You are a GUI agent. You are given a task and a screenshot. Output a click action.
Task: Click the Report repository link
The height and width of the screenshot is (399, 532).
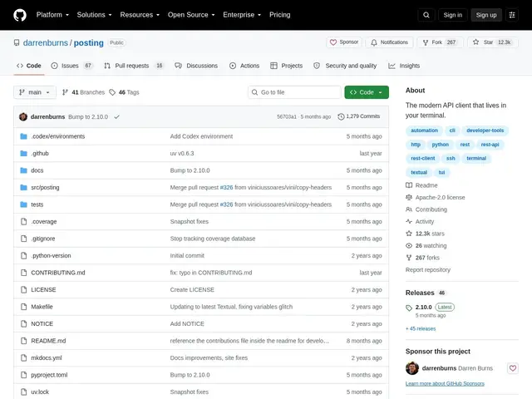click(x=428, y=269)
